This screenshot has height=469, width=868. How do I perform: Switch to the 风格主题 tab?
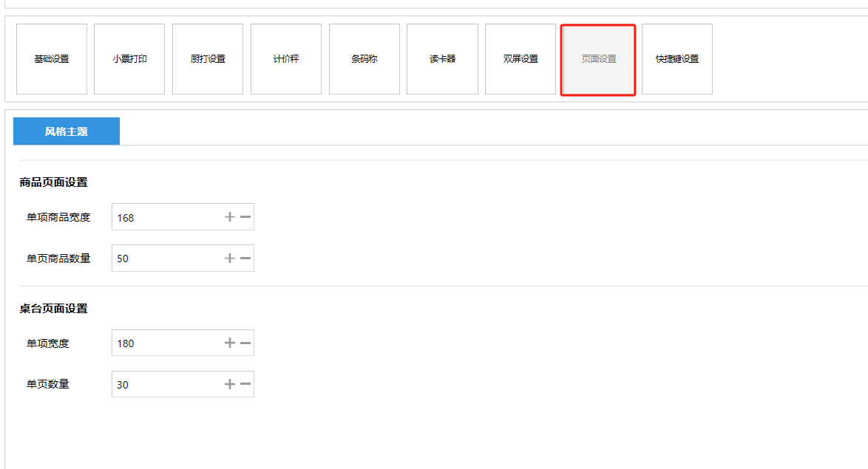point(67,131)
